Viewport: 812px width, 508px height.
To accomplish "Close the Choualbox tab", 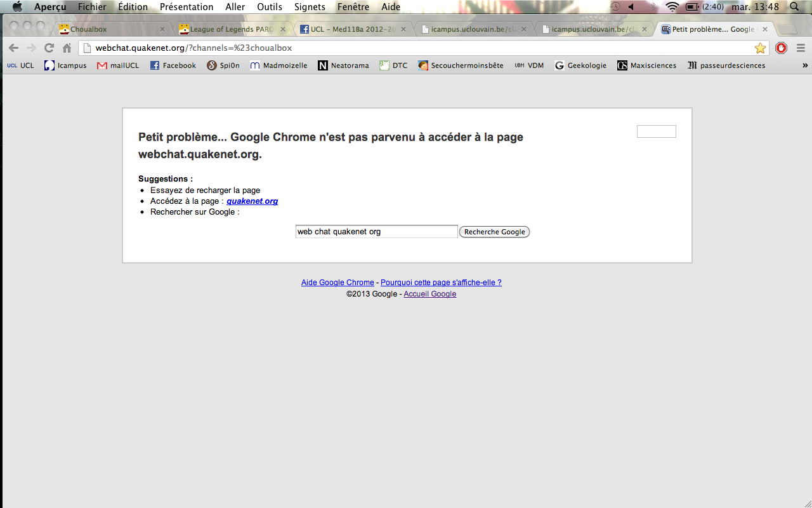I will [162, 29].
